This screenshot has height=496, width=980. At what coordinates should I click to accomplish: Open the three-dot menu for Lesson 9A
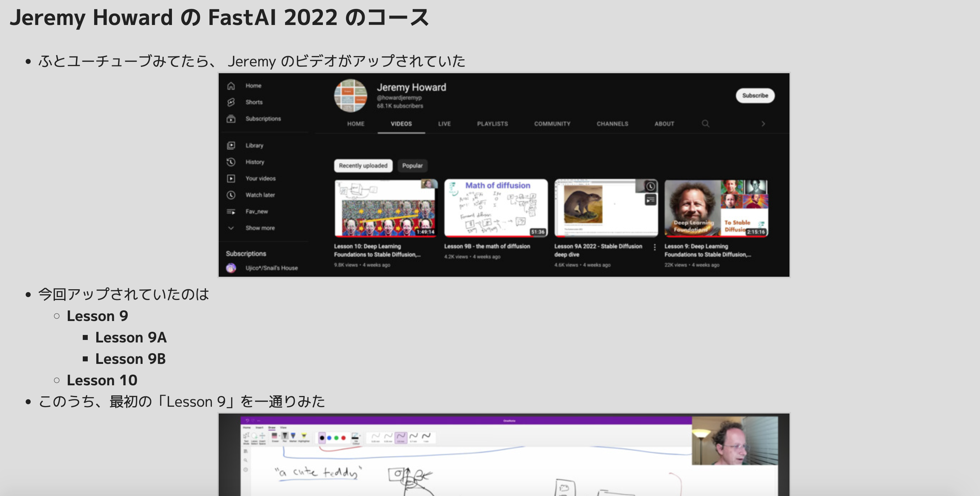(655, 247)
